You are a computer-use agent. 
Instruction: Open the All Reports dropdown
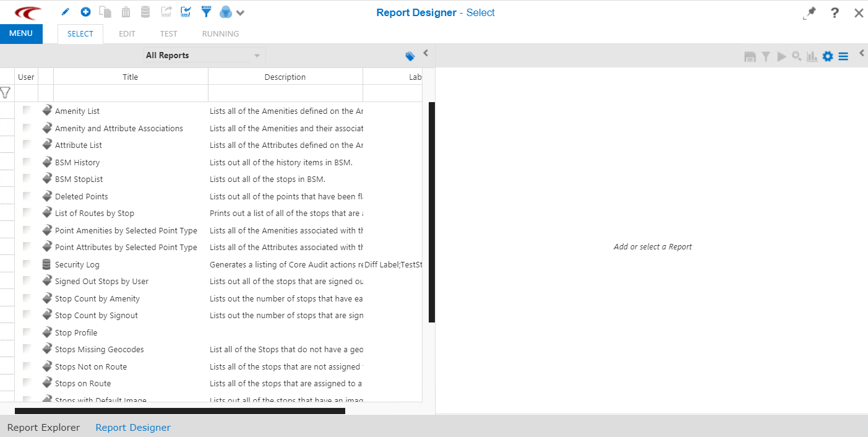[x=204, y=55]
